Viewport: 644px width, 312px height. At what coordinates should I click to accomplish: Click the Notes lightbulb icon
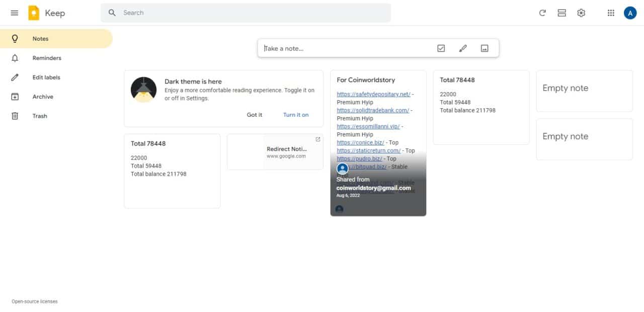coord(15,39)
